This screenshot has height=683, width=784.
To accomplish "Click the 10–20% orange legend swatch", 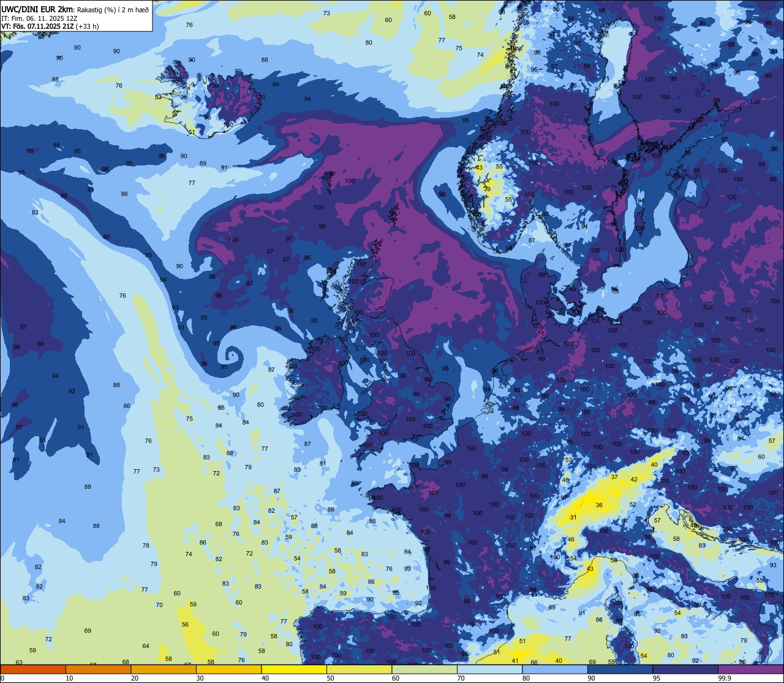I will [x=98, y=669].
